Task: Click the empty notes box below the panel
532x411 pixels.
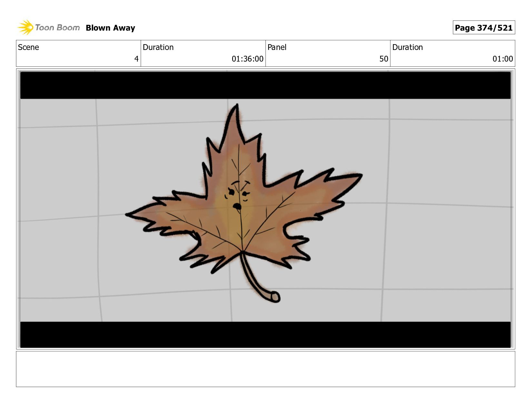Action: [265, 369]
